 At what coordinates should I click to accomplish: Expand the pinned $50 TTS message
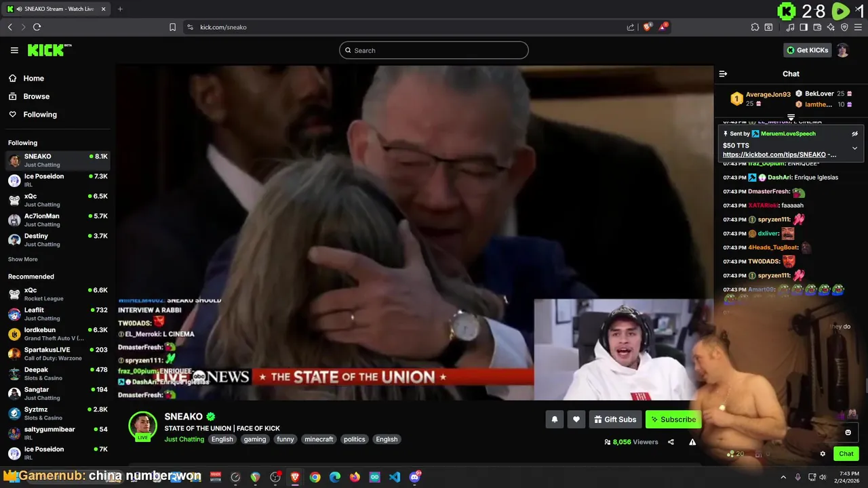(854, 148)
